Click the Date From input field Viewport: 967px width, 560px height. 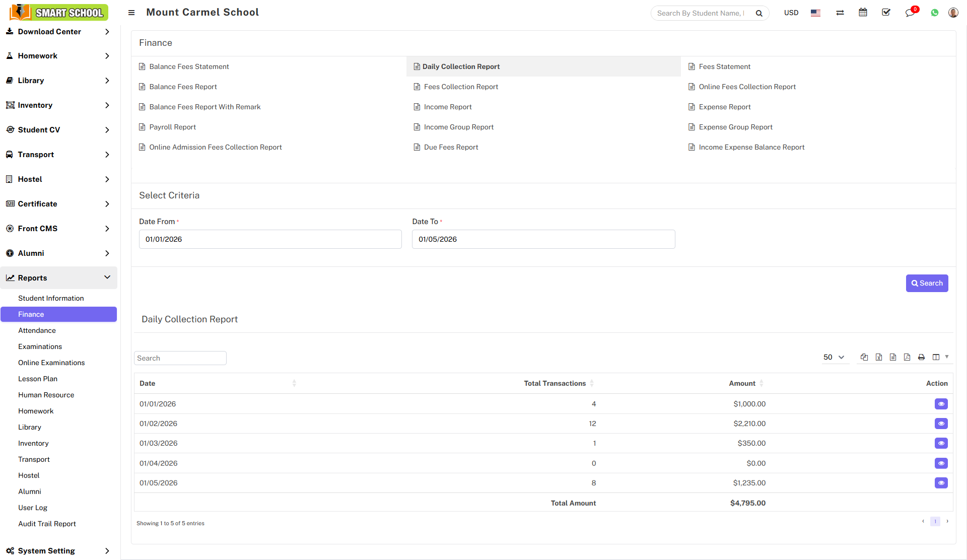(270, 239)
